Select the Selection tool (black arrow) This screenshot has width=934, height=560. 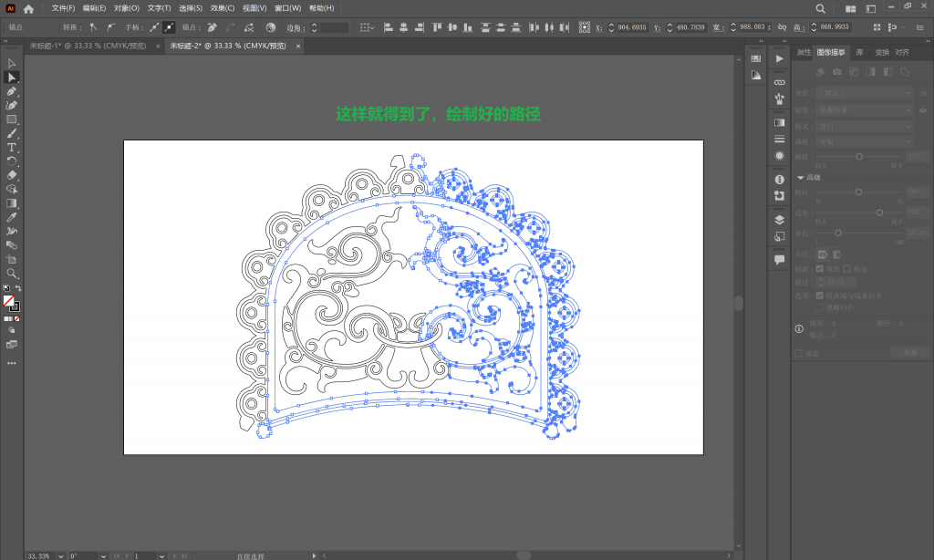coord(11,63)
